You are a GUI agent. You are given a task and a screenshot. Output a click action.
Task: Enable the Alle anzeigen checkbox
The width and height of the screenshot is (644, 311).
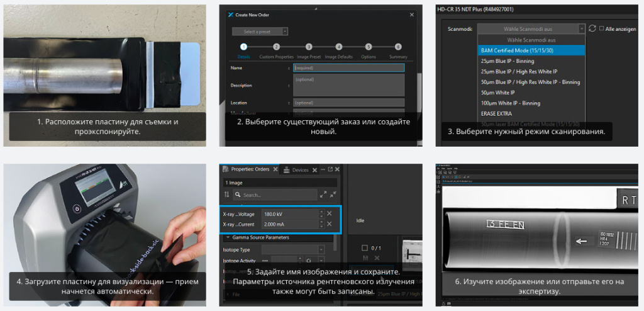tap(601, 28)
